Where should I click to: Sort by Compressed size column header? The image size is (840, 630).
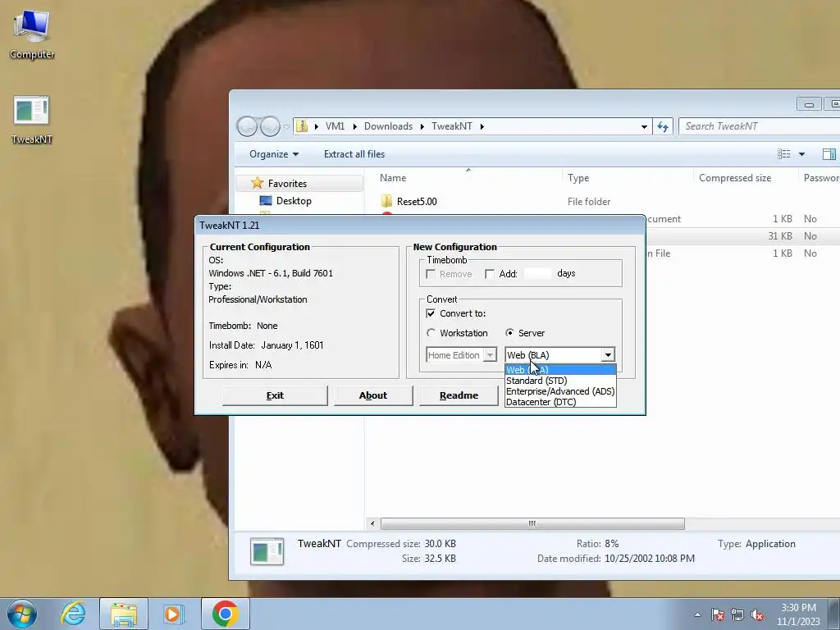point(735,178)
